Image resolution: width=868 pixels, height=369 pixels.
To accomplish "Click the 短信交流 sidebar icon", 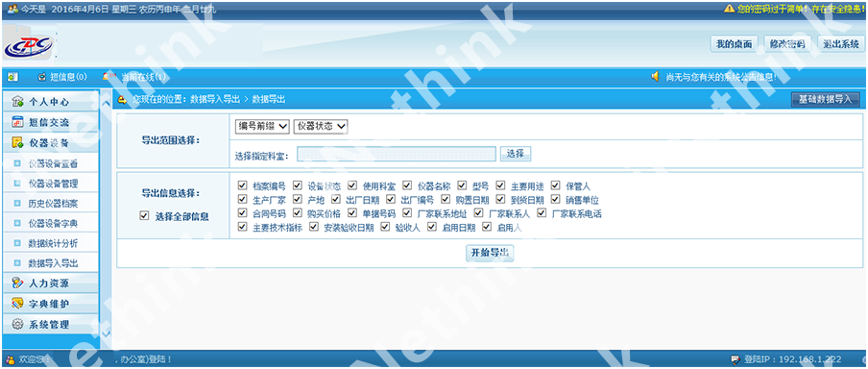I will click(17, 122).
